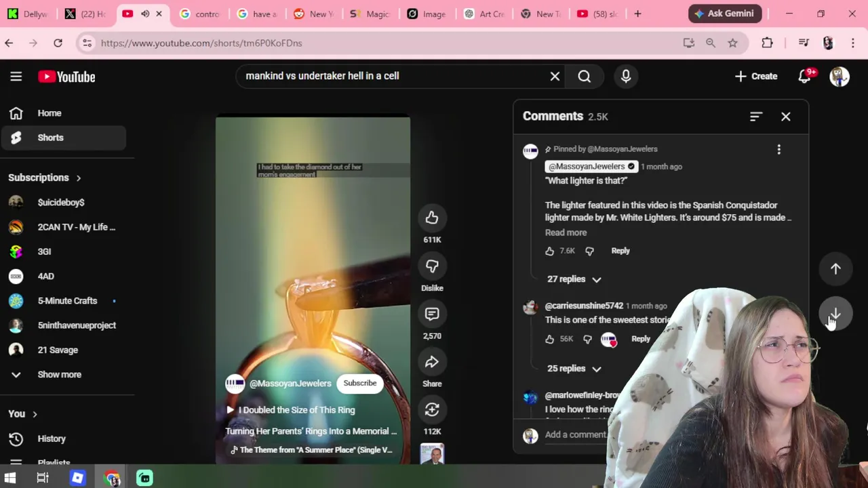Switch to the Image tab

coord(427,14)
